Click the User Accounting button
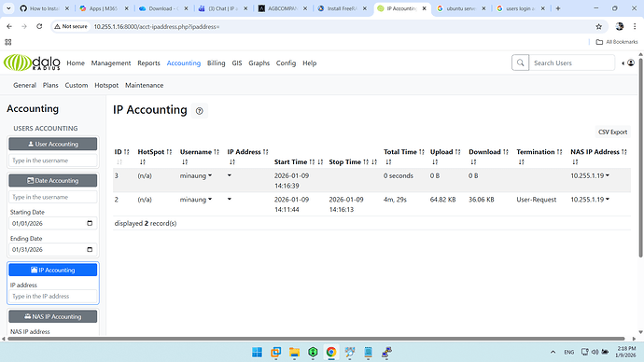This screenshot has width=644, height=362. pos(53,144)
